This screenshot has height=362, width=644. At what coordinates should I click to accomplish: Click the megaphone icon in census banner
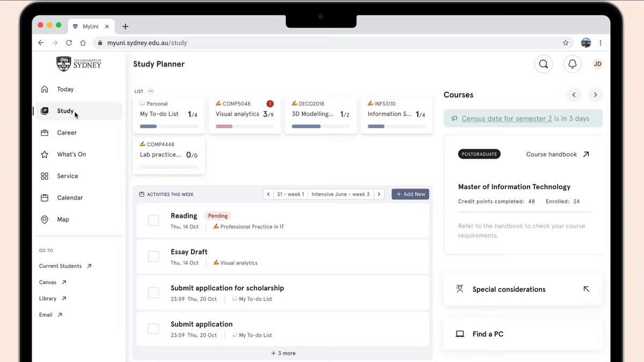[455, 119]
